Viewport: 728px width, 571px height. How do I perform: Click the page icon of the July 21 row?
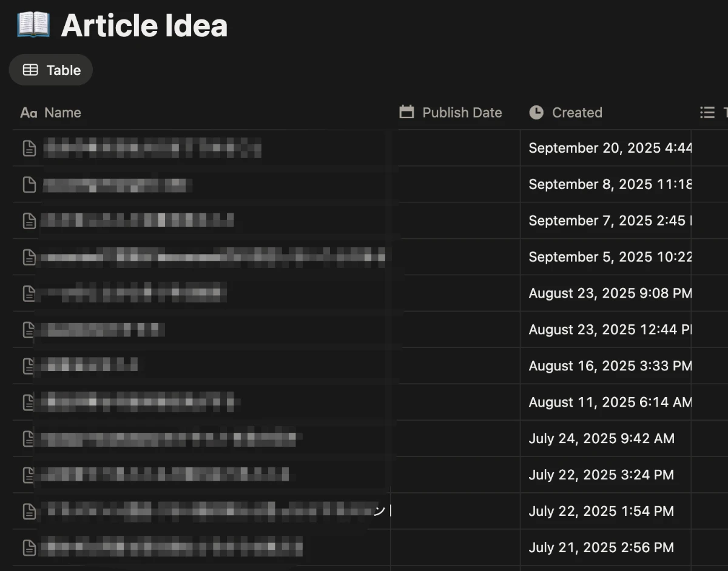pos(29,548)
